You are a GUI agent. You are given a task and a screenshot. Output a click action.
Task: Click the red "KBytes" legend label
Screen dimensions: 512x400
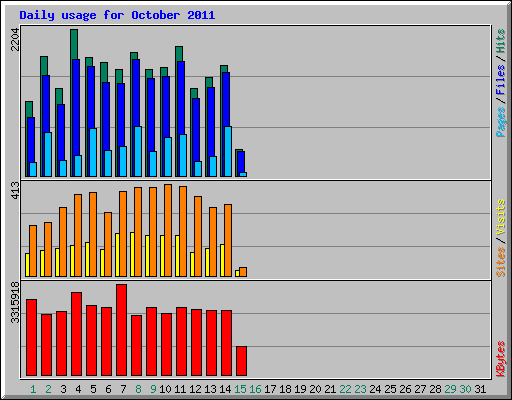500,359
